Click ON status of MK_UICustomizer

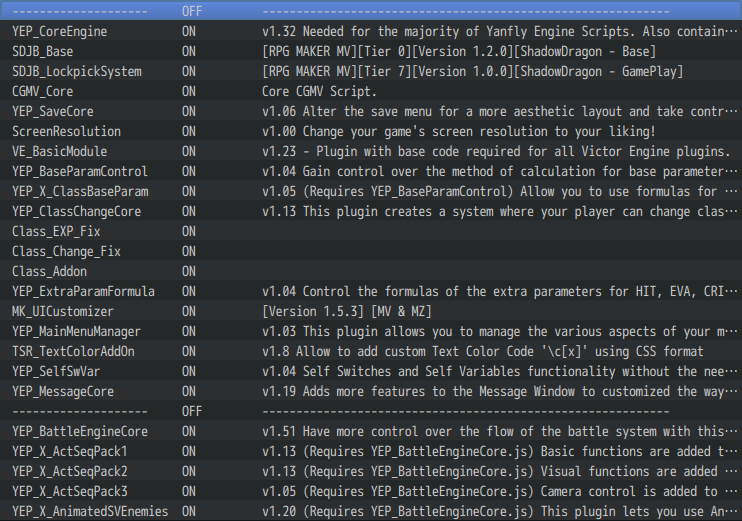point(189,311)
